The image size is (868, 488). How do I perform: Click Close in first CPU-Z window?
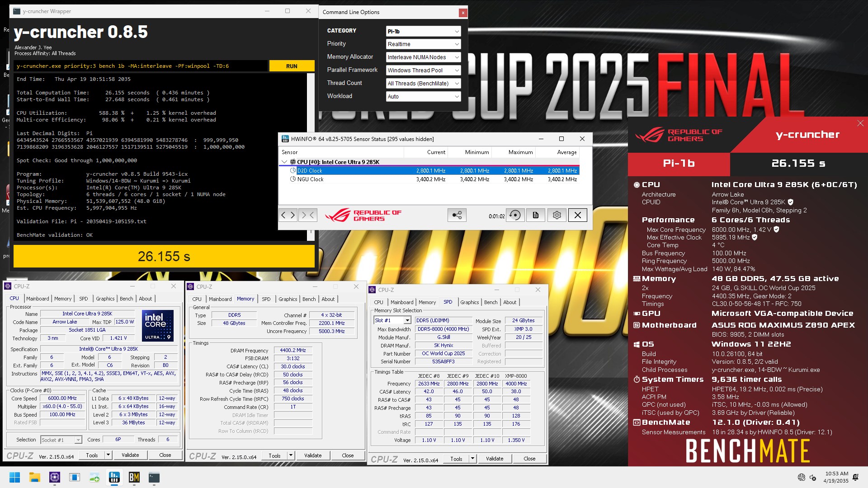165,455
